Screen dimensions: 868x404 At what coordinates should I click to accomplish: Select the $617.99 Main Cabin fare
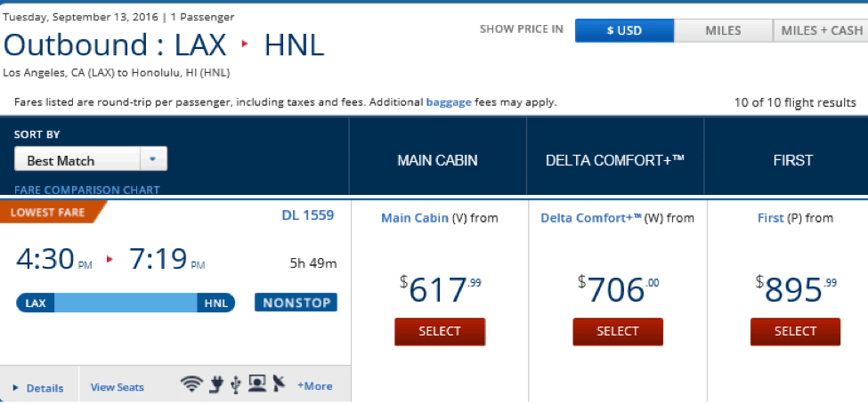(x=440, y=332)
